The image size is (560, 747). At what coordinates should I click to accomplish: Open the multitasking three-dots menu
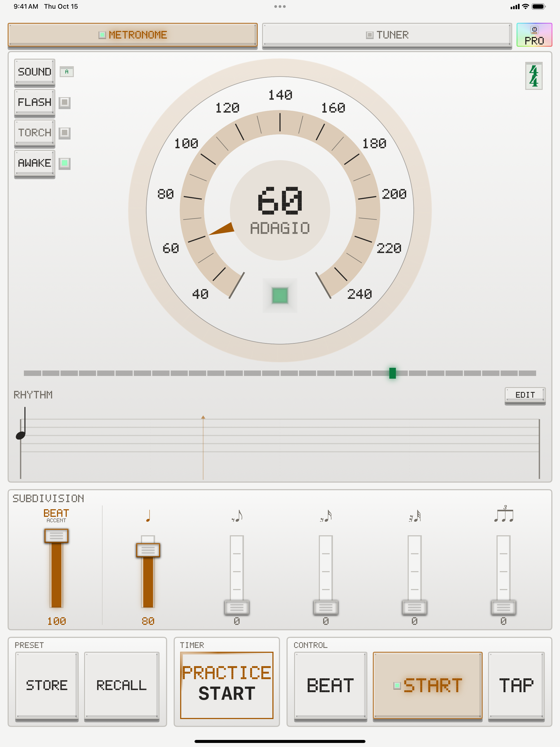tap(280, 7)
